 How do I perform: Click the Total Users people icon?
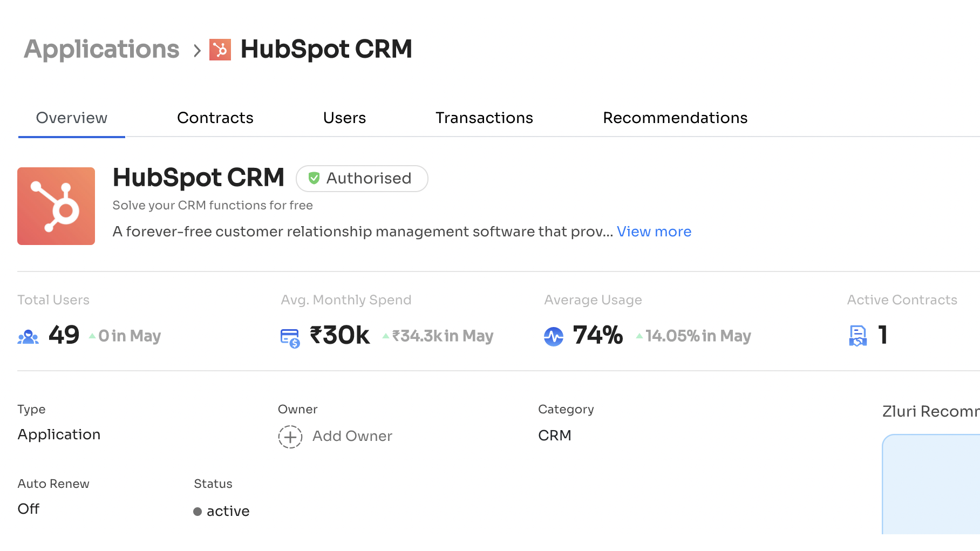click(28, 336)
